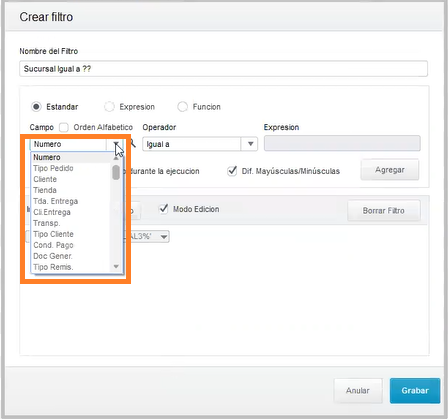
Task: Click the magnifier search icon beside Campo
Action: pyautogui.click(x=133, y=144)
